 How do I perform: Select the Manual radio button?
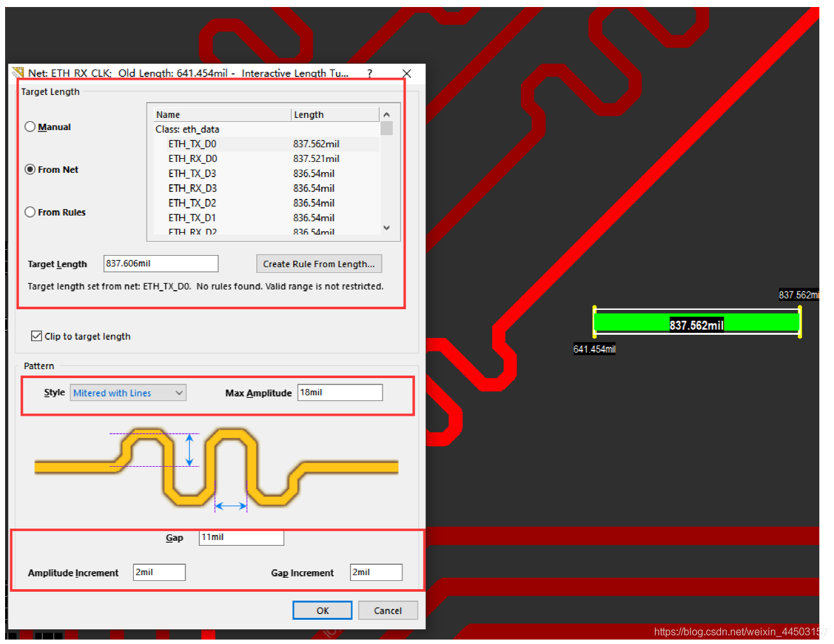point(30,127)
